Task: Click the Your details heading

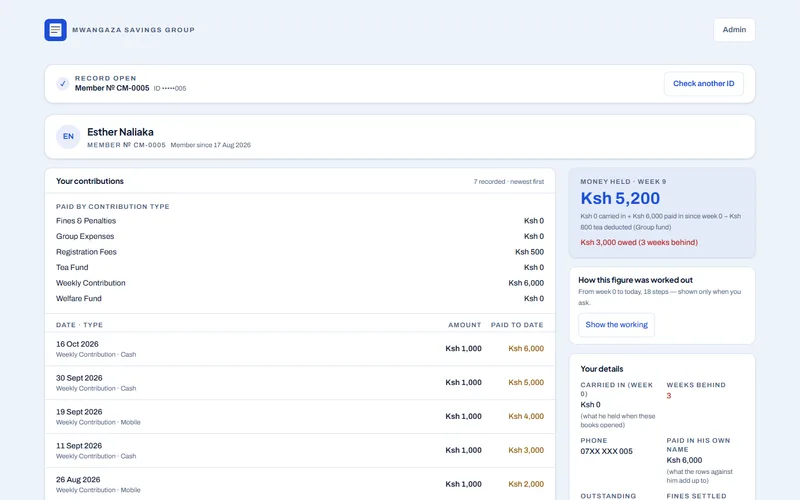Action: pyautogui.click(x=602, y=369)
